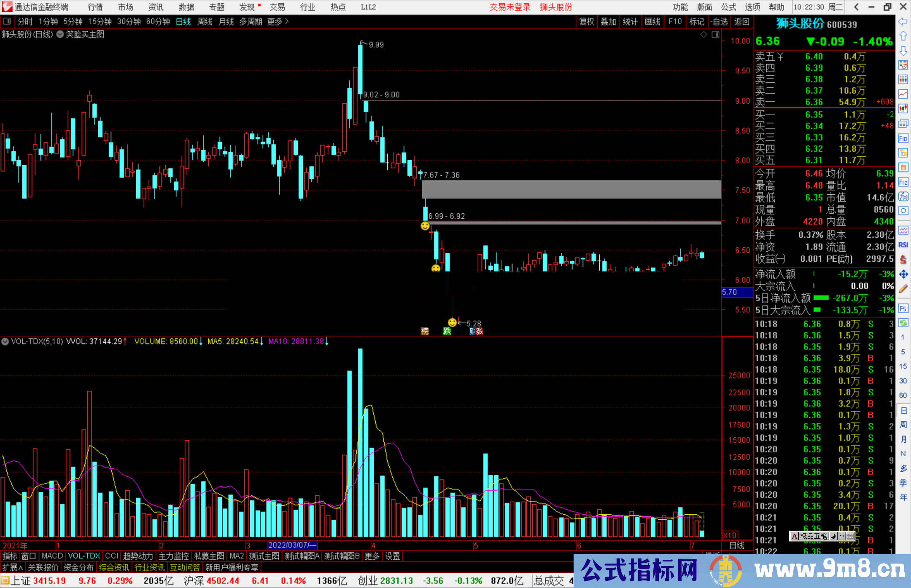The width and height of the screenshot is (911, 588).
Task: Click the gray 7.67-7.36 gap zone
Action: [x=571, y=189]
